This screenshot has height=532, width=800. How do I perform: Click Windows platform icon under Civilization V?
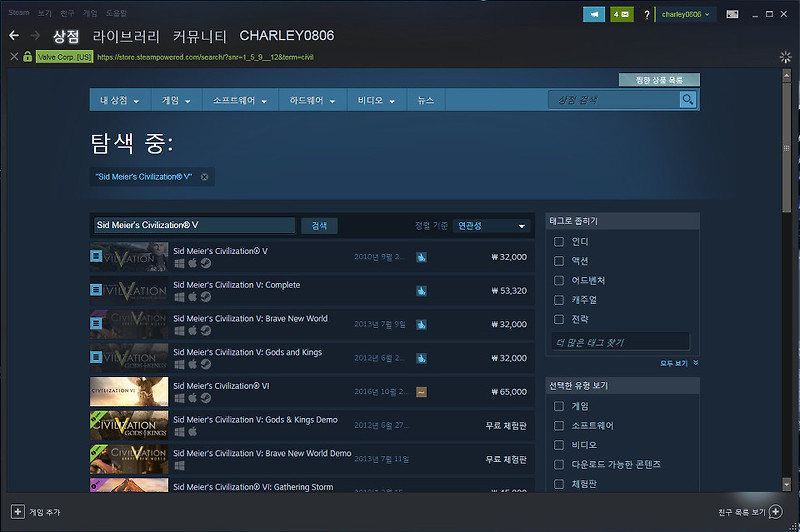[x=179, y=263]
